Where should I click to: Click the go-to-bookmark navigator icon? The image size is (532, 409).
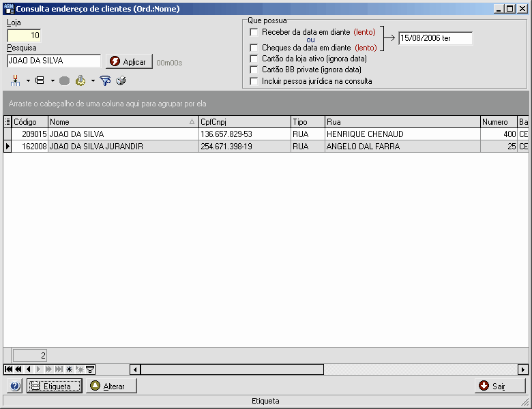coord(80,369)
